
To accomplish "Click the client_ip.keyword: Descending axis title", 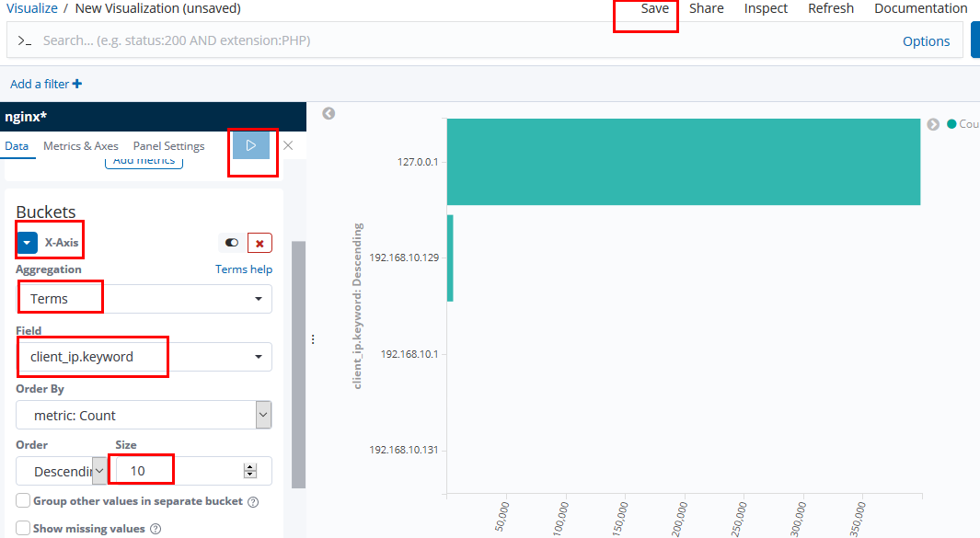I will (x=358, y=306).
